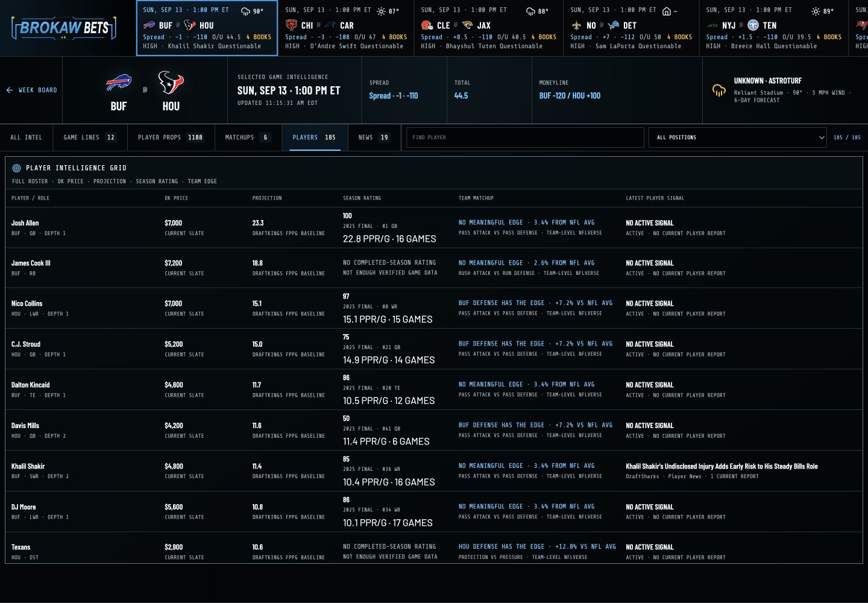The image size is (868, 603).
Task: Click the Player Intelligence Grid target icon
Action: [x=16, y=168]
